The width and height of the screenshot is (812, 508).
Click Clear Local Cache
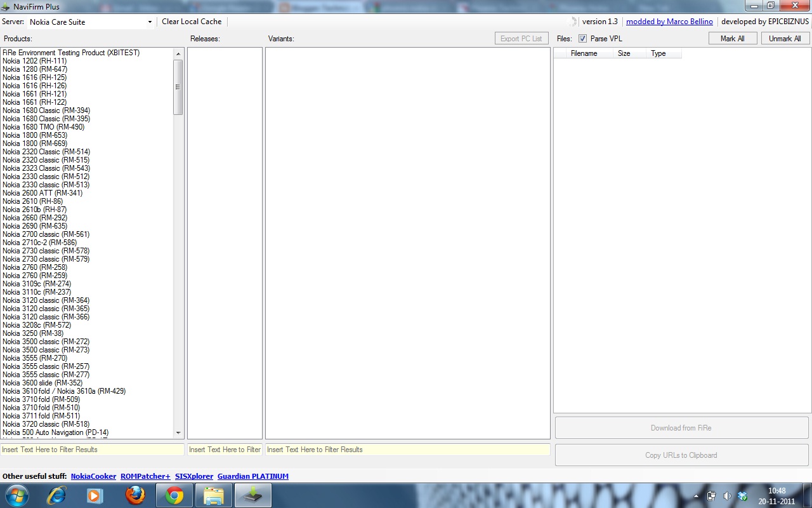pos(192,22)
